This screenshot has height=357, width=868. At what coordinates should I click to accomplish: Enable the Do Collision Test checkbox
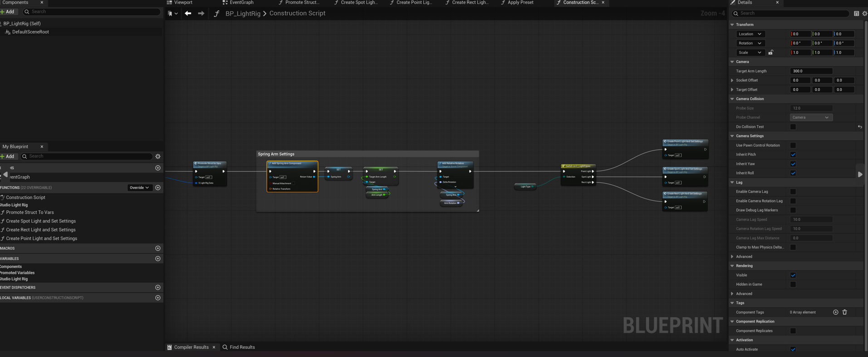click(793, 127)
